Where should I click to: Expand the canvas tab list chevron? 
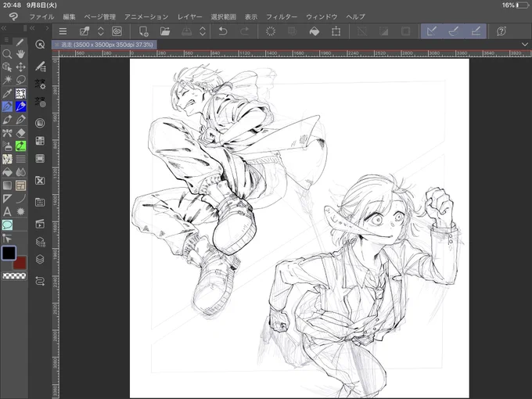point(525,45)
